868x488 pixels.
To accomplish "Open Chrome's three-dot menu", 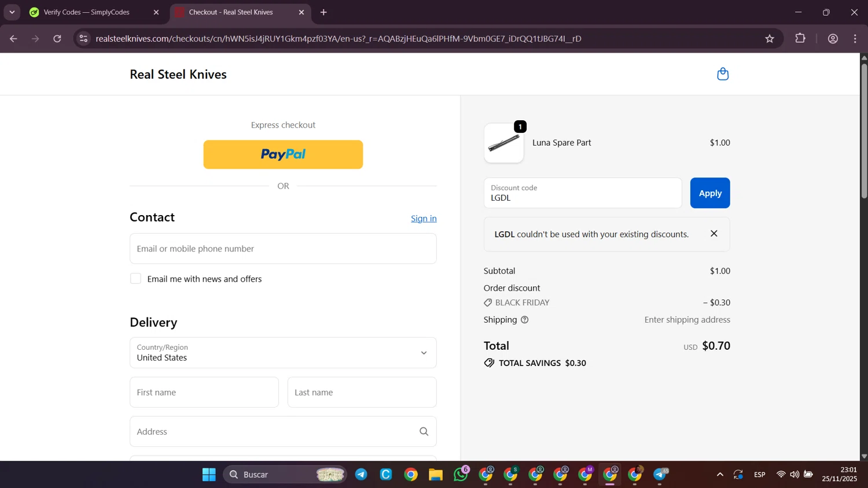I will pos(855,39).
